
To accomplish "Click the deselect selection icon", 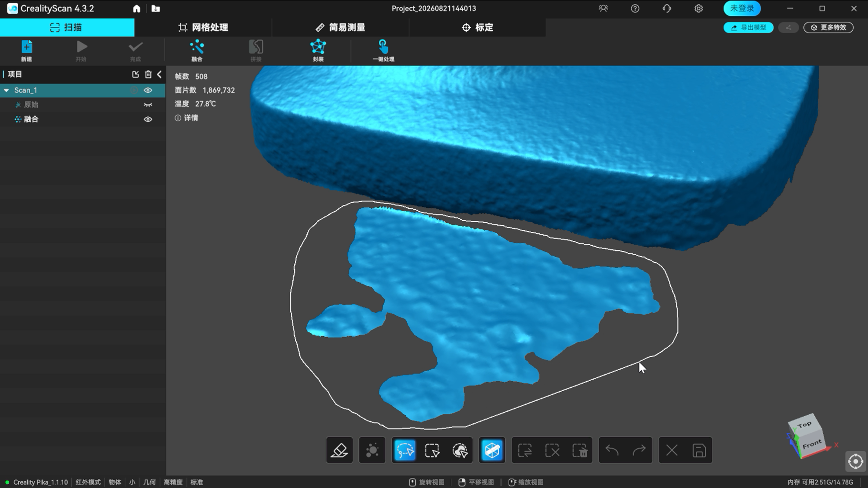I will point(552,450).
